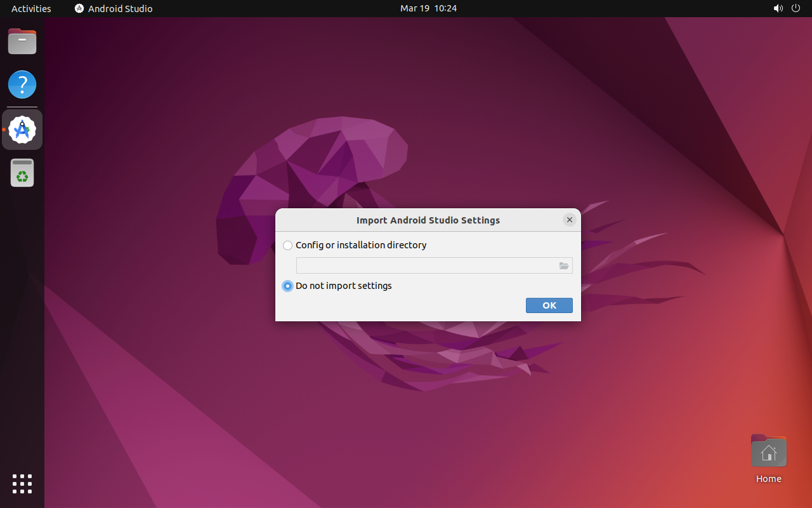The width and height of the screenshot is (812, 508).
Task: Click the volume icon in system tray
Action: [778, 8]
